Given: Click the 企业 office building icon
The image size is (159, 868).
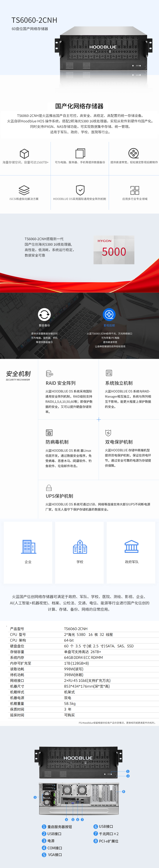Looking at the screenshot, I should tap(29, 547).
